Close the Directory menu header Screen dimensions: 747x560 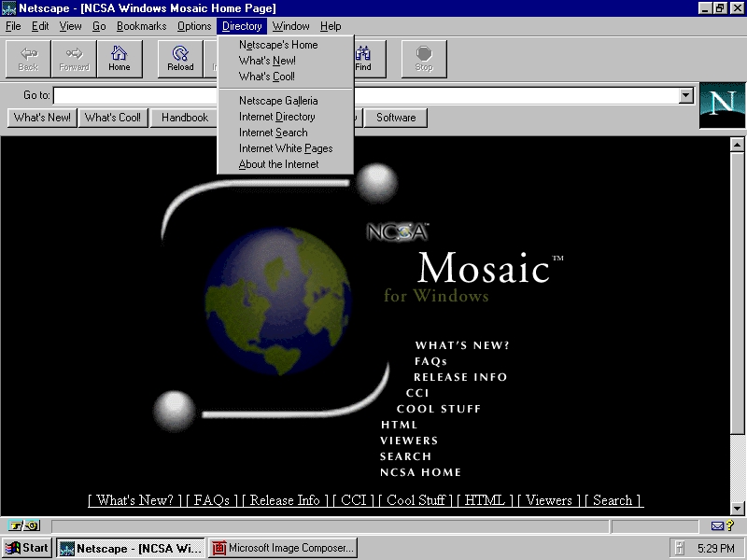click(x=242, y=26)
